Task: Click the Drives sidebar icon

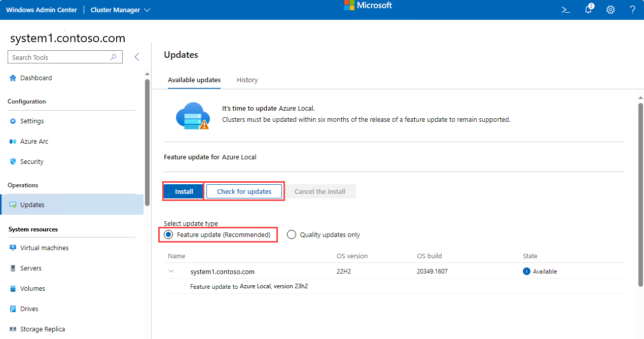Action: pos(12,309)
